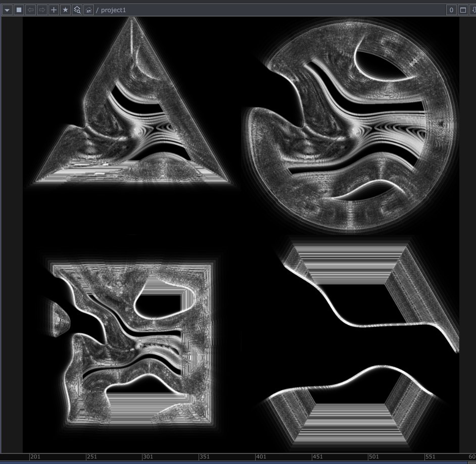This screenshot has height=464, width=476.
Task: Maximize the pane with the rectangle icon
Action: (462, 10)
